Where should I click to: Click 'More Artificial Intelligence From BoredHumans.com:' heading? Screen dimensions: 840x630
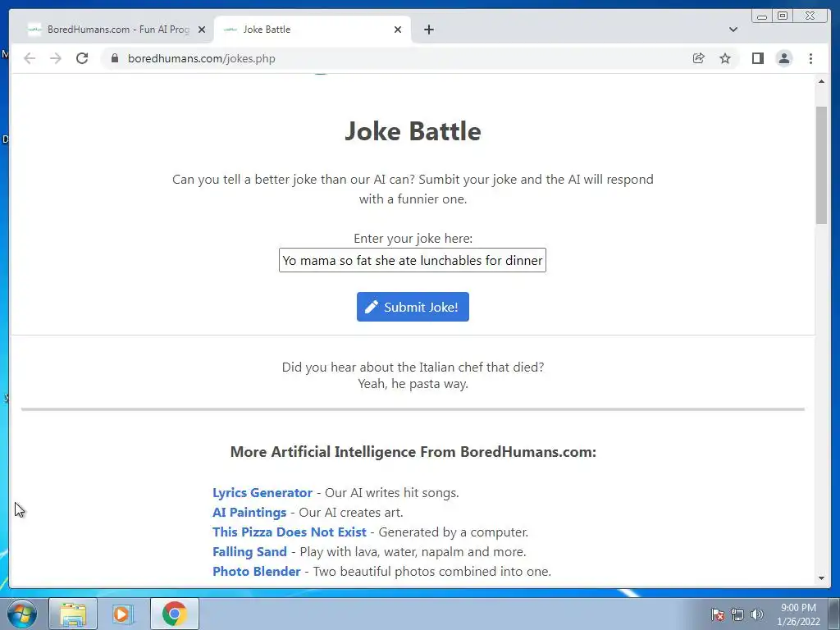coord(413,452)
